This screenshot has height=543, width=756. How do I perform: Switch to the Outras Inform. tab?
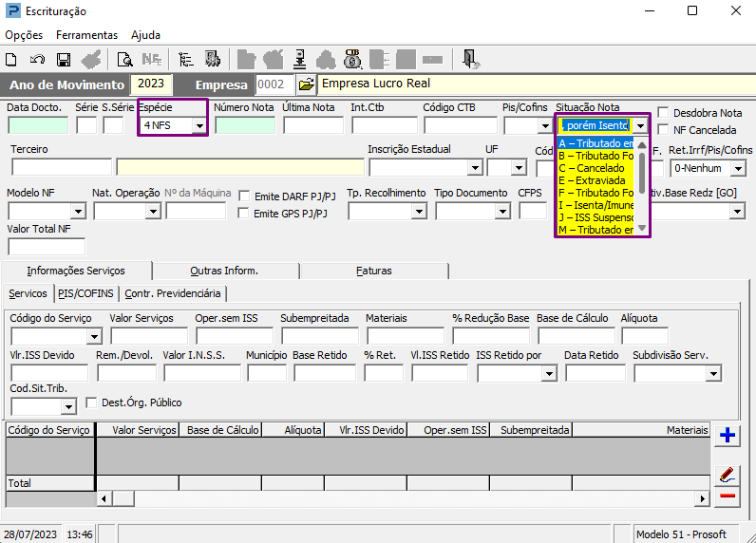[224, 271]
